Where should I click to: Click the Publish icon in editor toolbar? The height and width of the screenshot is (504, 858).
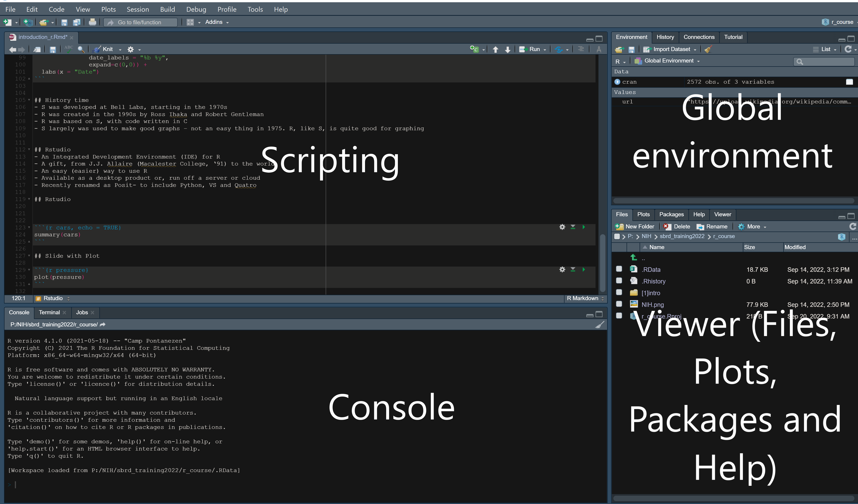[558, 50]
